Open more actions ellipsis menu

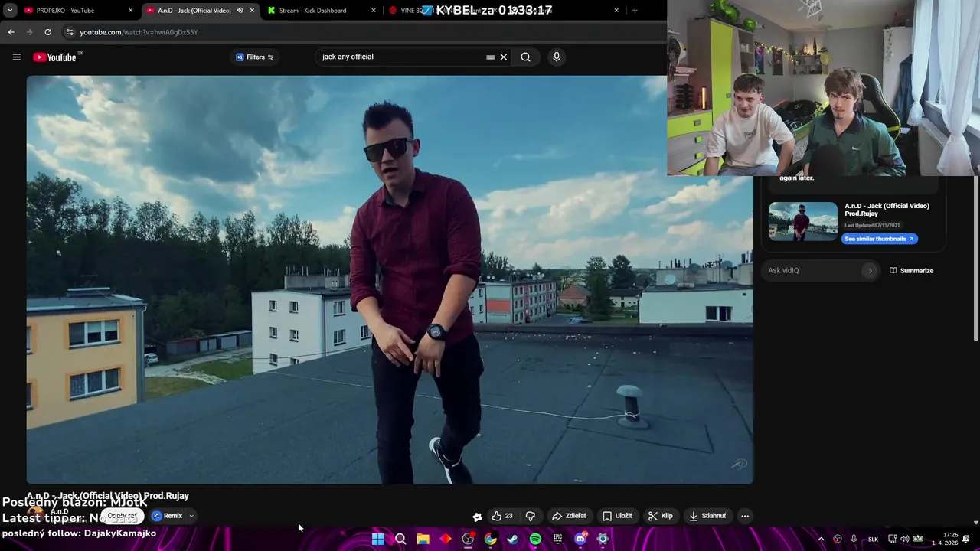pyautogui.click(x=745, y=516)
